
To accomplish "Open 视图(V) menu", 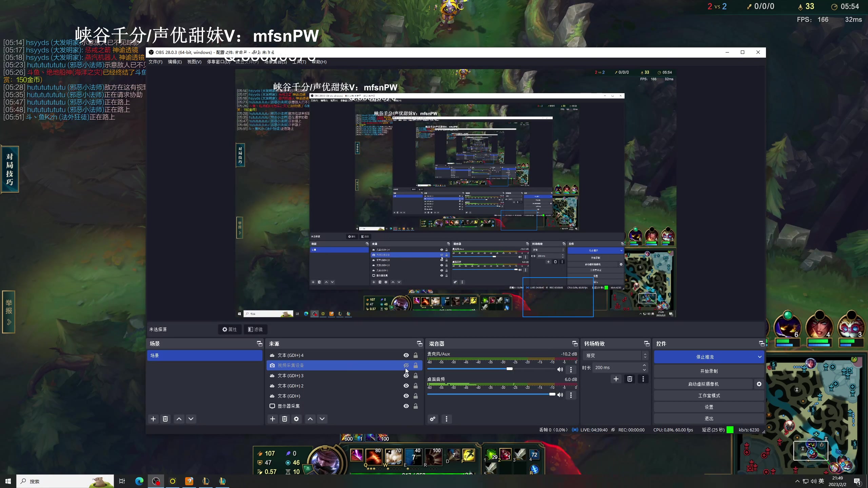I will [194, 62].
